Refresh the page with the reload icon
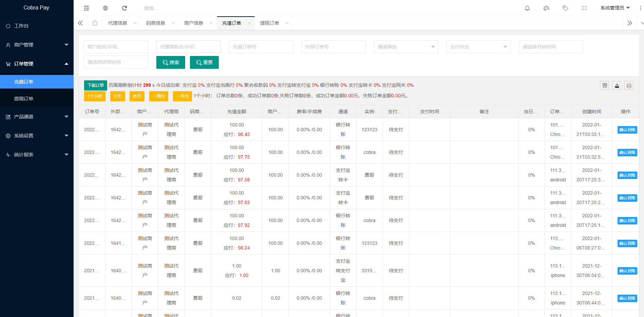 click(124, 8)
